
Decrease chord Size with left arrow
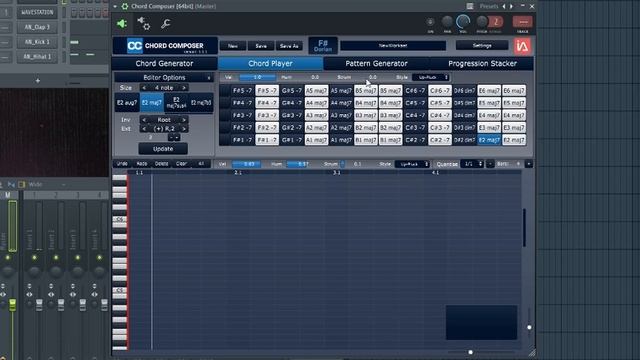pos(144,88)
